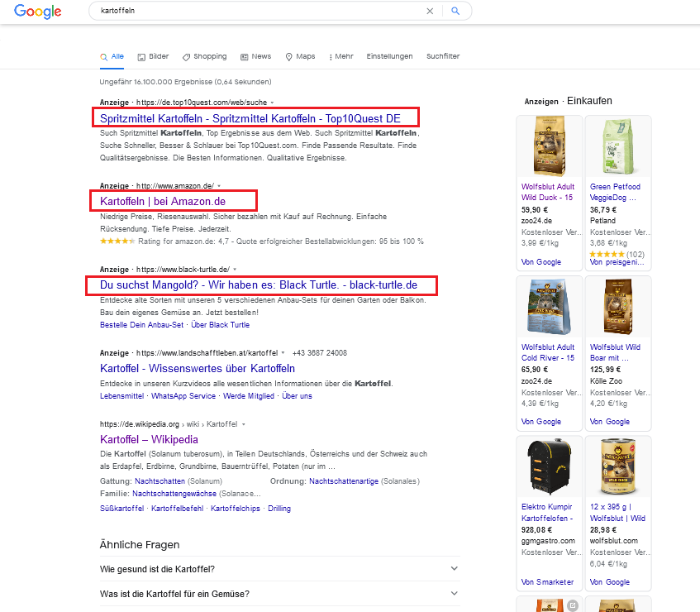The image size is (700, 612).
Task: Open Kartoffel - Wissenswertes über Kartoffeln result
Action: tap(198, 369)
